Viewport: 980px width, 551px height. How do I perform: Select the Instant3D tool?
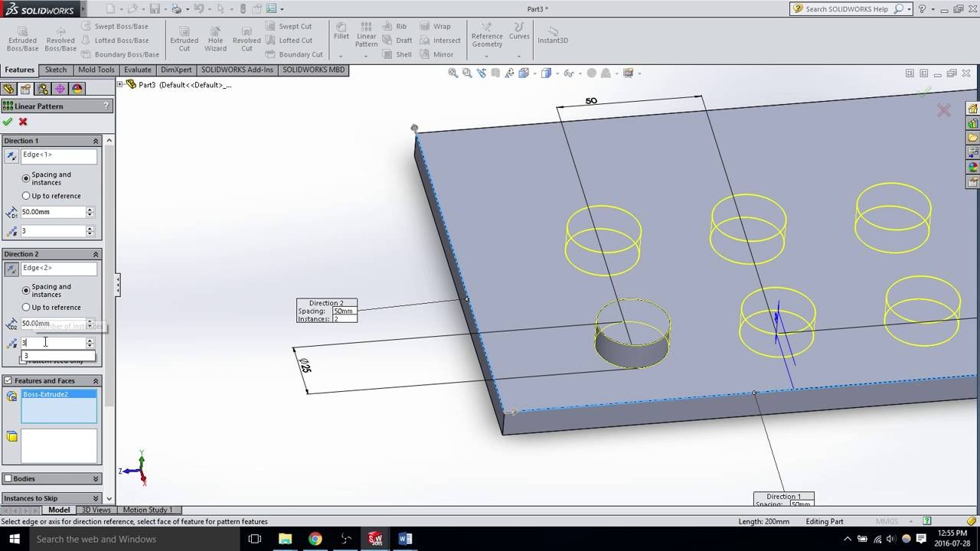553,34
